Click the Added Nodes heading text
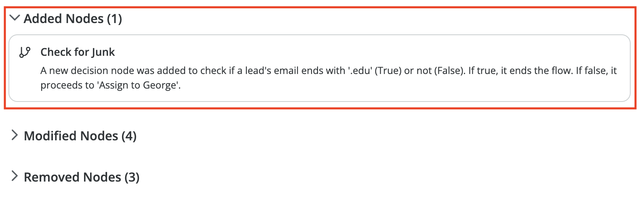The image size is (644, 203). (x=64, y=19)
